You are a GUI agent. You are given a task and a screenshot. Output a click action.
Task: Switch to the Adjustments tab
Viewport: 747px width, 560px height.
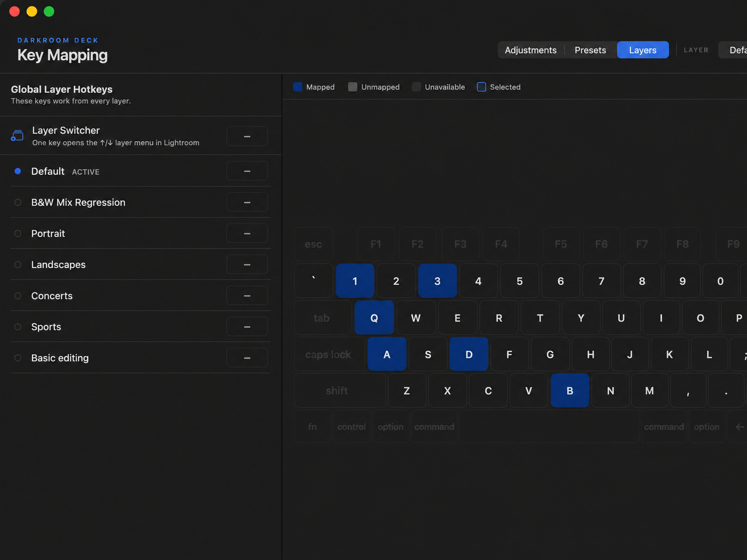point(530,50)
